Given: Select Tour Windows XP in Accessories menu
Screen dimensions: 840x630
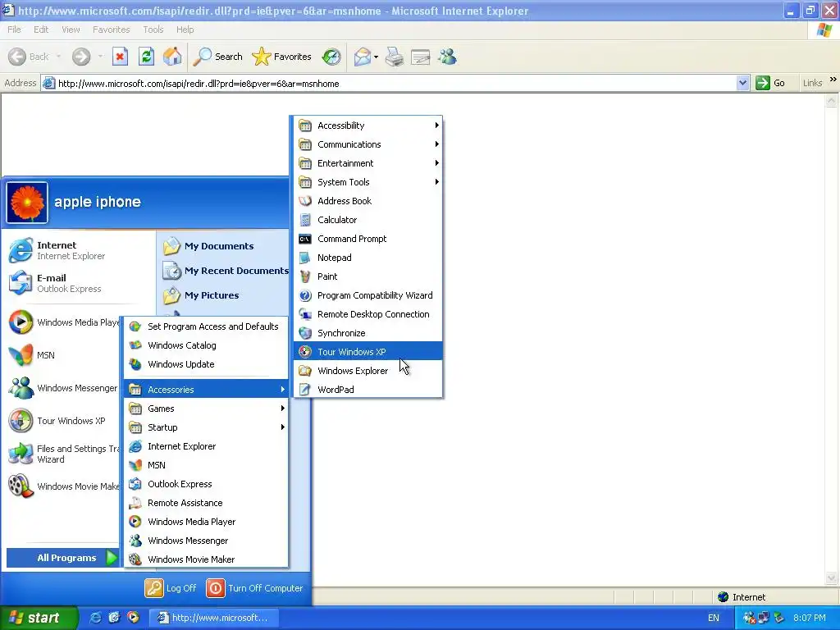Looking at the screenshot, I should 368,351.
